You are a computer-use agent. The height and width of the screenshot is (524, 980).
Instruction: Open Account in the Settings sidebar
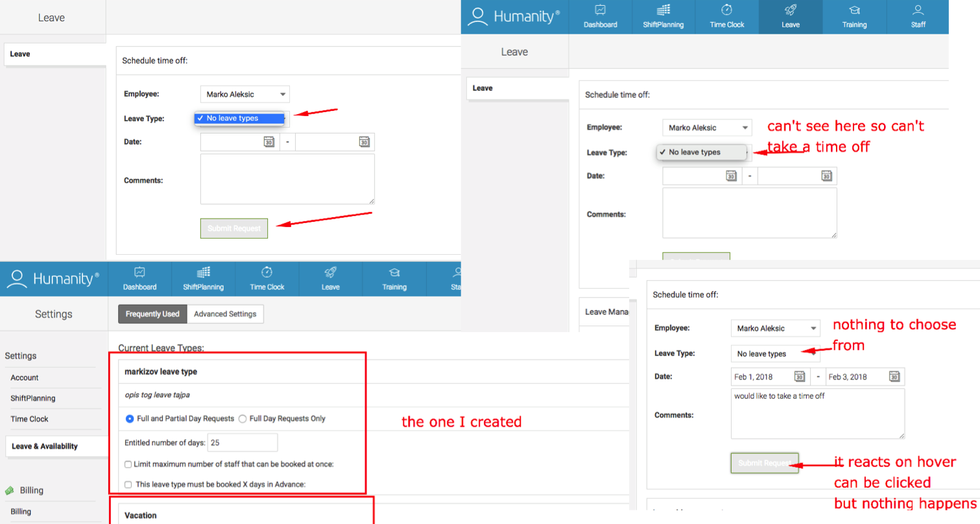25,377
